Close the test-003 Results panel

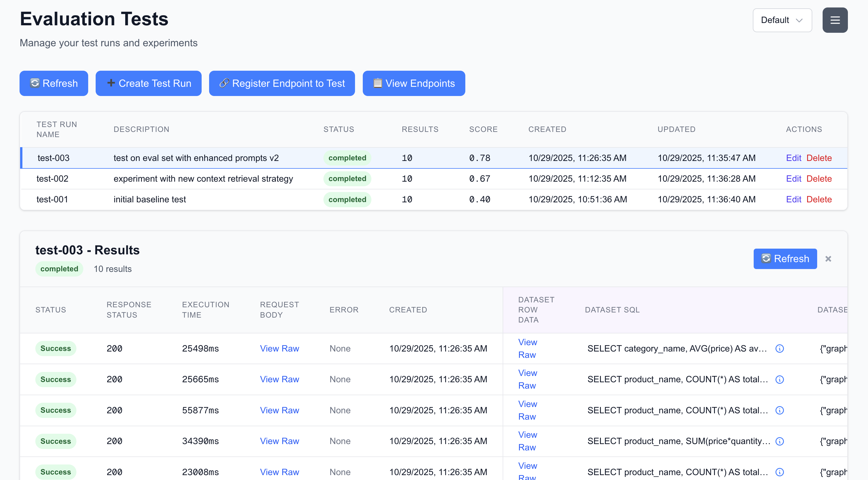[x=828, y=259]
